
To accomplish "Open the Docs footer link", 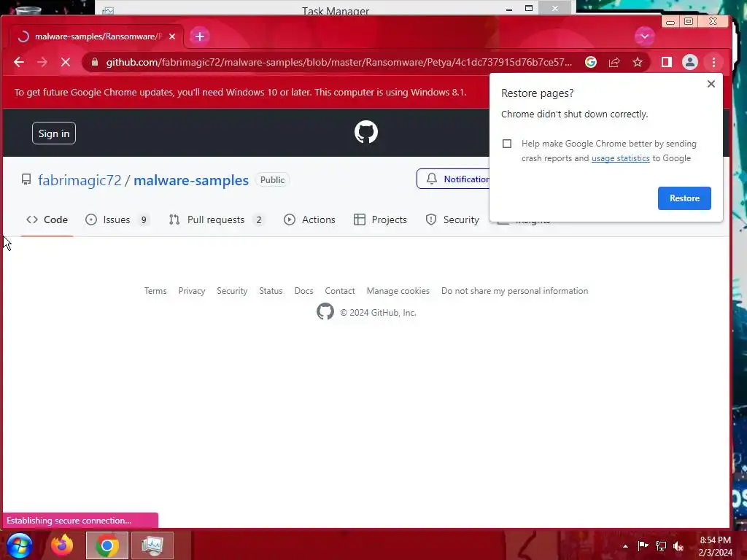I will pyautogui.click(x=303, y=290).
